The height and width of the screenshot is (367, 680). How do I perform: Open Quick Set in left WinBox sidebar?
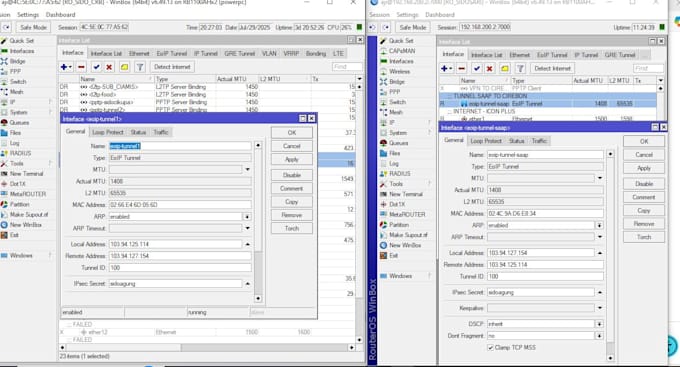click(21, 40)
